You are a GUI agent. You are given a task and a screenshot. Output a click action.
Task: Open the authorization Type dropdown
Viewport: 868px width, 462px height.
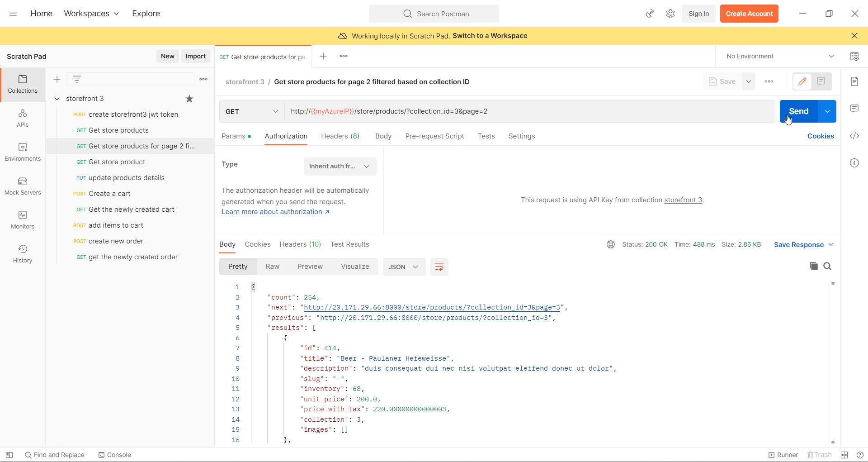pos(340,166)
